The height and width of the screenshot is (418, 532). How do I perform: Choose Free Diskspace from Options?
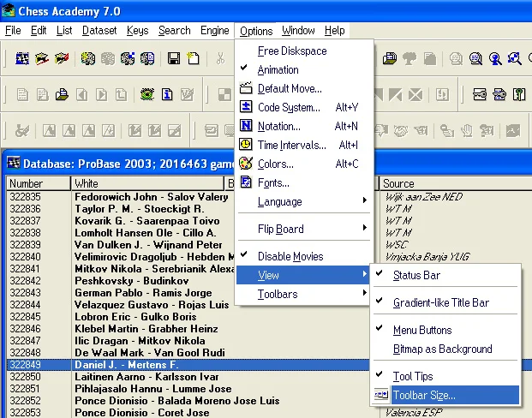pyautogui.click(x=292, y=51)
